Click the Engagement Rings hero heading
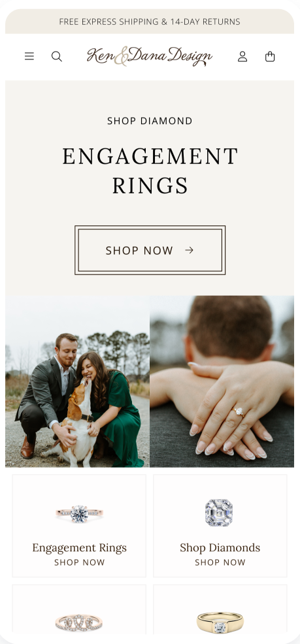The width and height of the screenshot is (300, 644). tap(150, 171)
